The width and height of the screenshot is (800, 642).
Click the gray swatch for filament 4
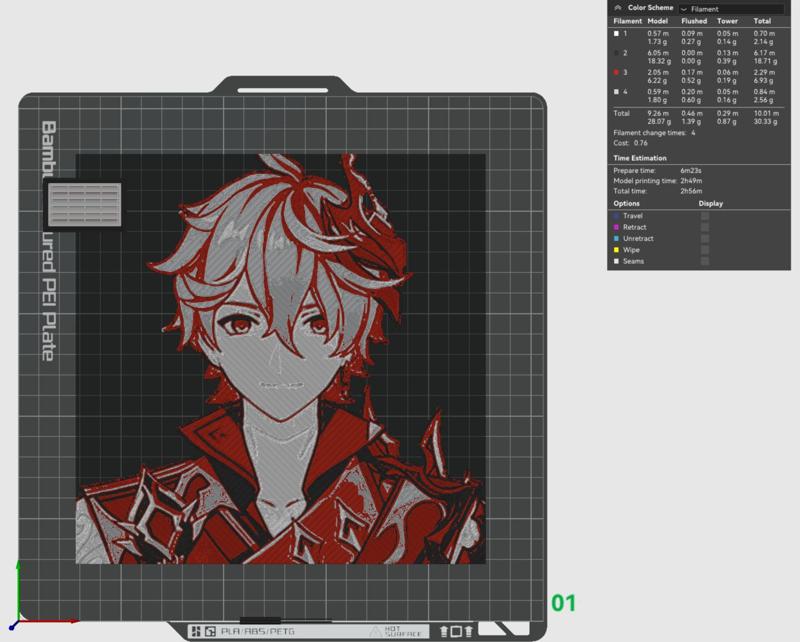(x=616, y=92)
